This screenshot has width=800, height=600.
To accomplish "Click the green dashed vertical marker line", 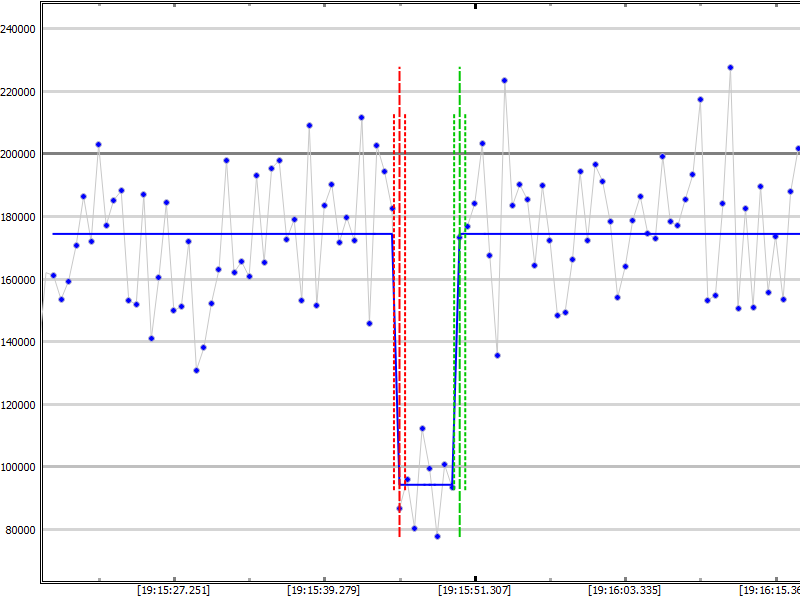I will pos(460,300).
